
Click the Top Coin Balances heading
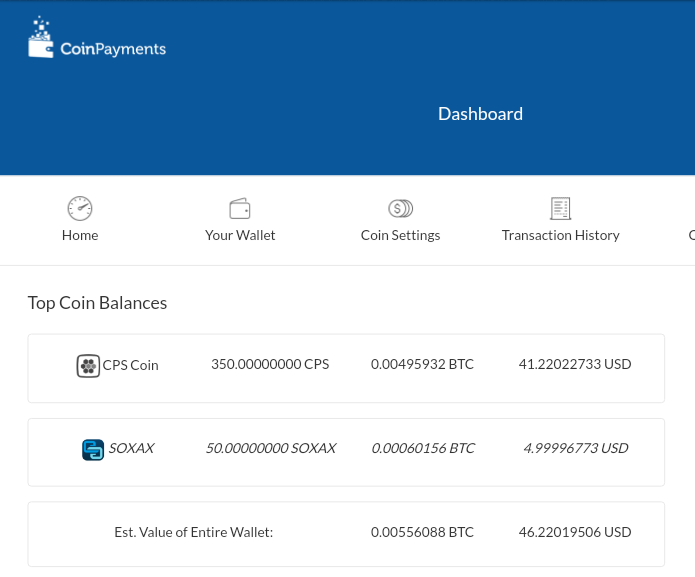97,303
